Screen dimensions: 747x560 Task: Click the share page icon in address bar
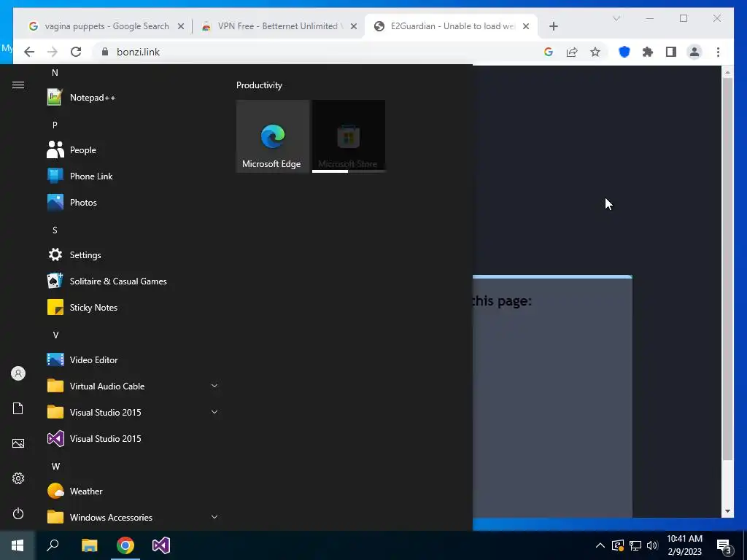[x=572, y=52]
